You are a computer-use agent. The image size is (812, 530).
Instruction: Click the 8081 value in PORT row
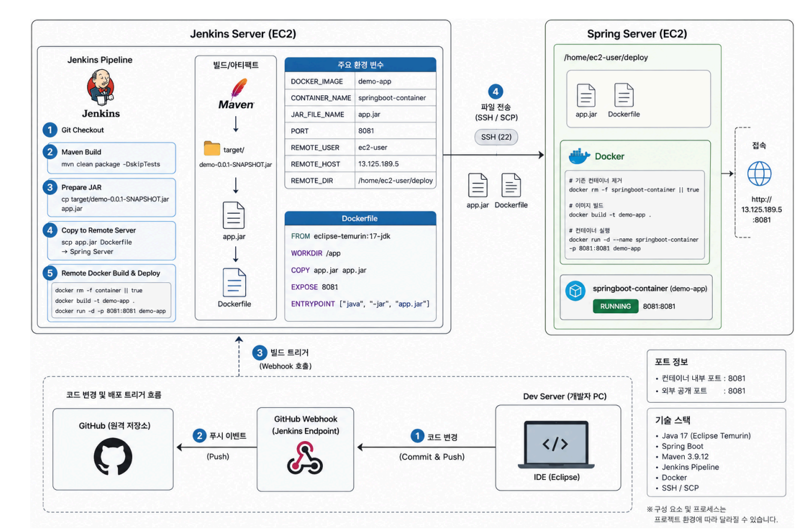(x=366, y=131)
